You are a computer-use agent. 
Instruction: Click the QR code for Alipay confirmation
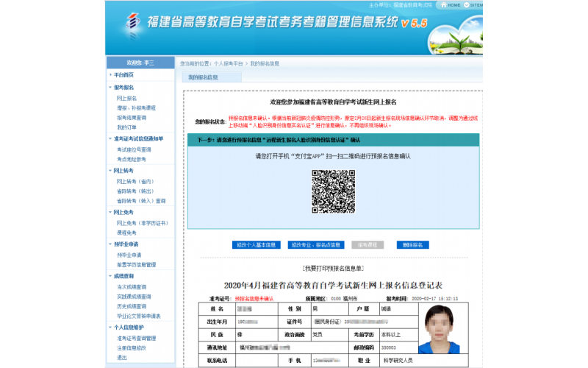[334, 191]
